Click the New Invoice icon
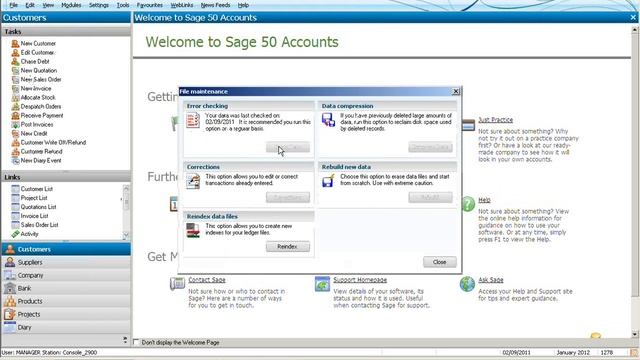Screen dimensions: 640x360 point(15,88)
